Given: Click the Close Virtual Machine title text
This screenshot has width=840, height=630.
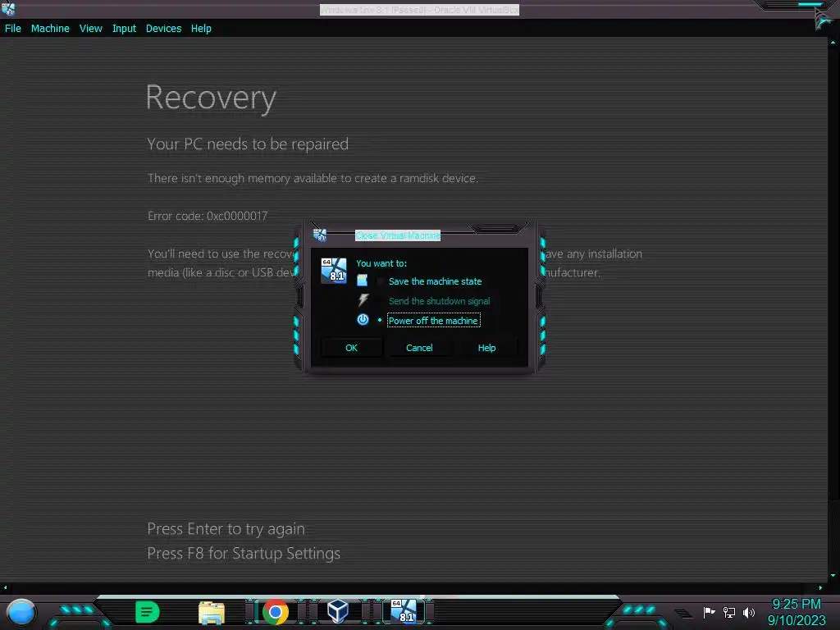Looking at the screenshot, I should [x=398, y=235].
